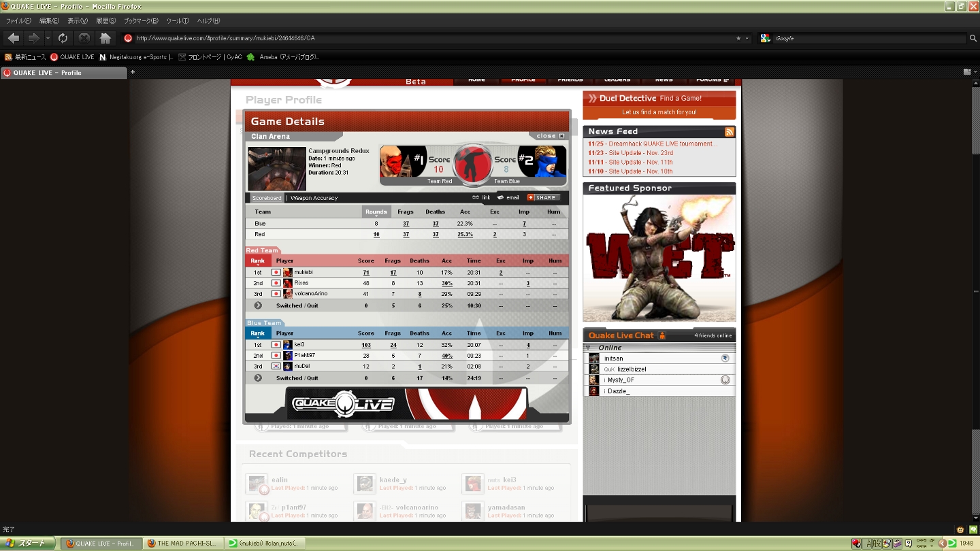Screen dimensions: 980x551
Task: Click the URL address field
Action: tap(433, 38)
